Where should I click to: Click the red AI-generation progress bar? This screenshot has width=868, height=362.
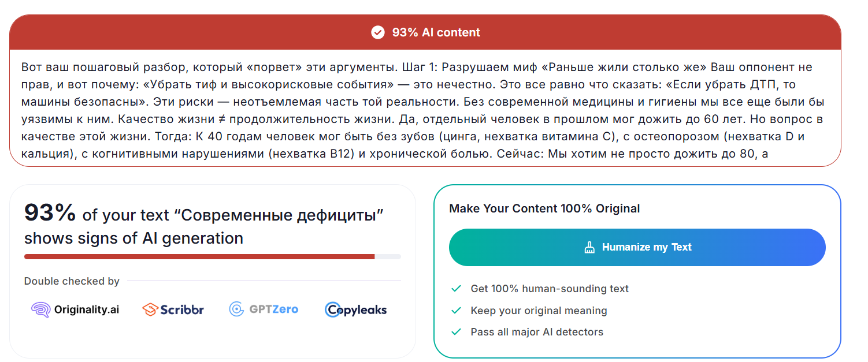(x=199, y=256)
